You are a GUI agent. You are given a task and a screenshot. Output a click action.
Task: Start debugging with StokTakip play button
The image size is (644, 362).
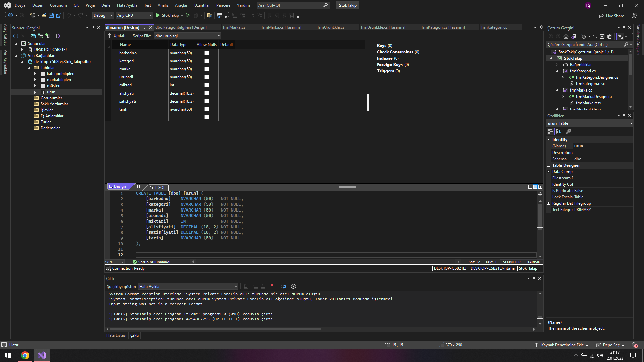coord(158,15)
